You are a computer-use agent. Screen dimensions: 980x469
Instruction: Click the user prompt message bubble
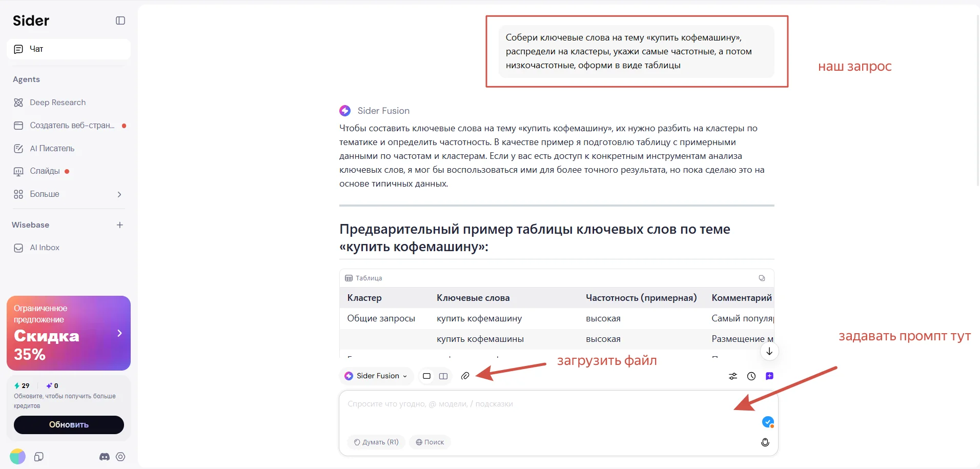pyautogui.click(x=636, y=51)
